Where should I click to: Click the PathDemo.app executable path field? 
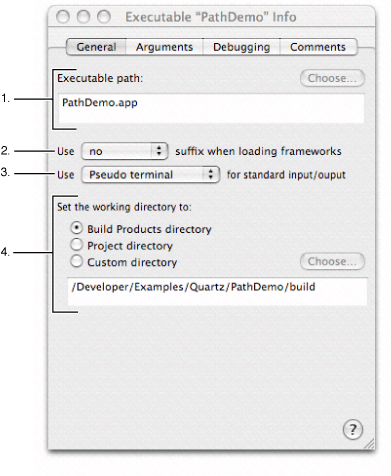(211, 108)
